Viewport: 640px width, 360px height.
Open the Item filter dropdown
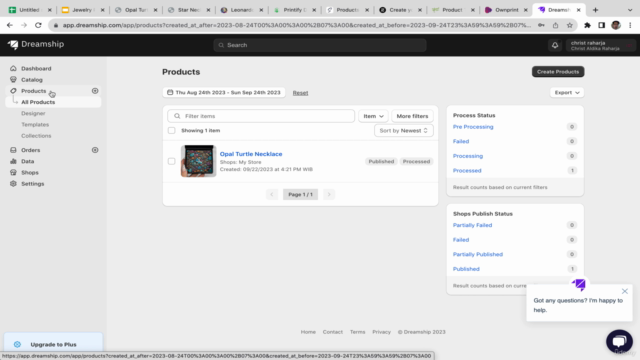373,116
